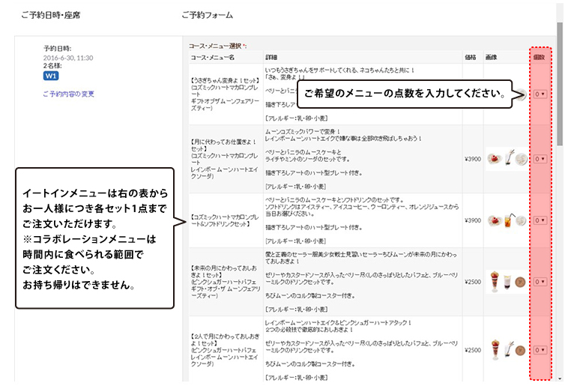
Task: Open quantity dropdown for 月に代わってお仕置きよ！セット
Action: (x=540, y=158)
